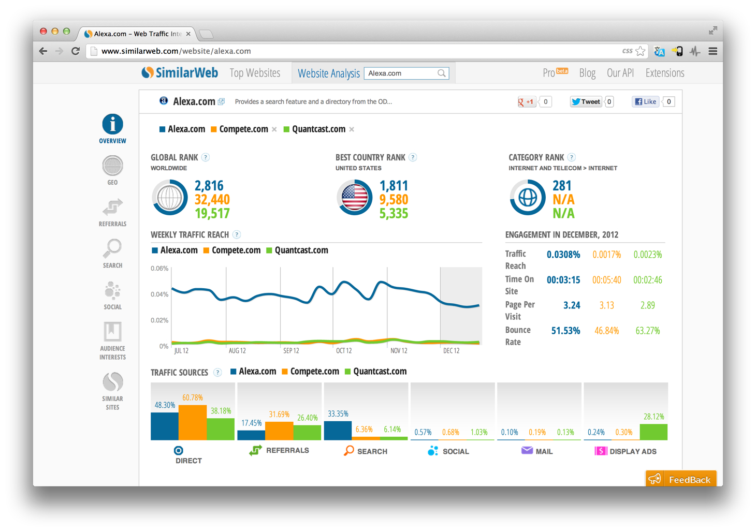The height and width of the screenshot is (532, 756).
Task: Click the Alexa.com global rank 2,816
Action: click(x=209, y=185)
